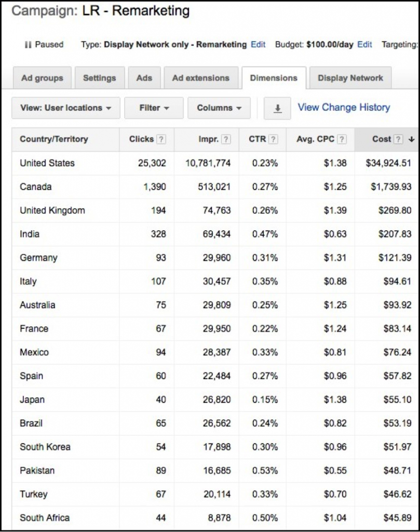Open the Columns dropdown menu
This screenshot has width=420, height=532.
click(x=219, y=108)
